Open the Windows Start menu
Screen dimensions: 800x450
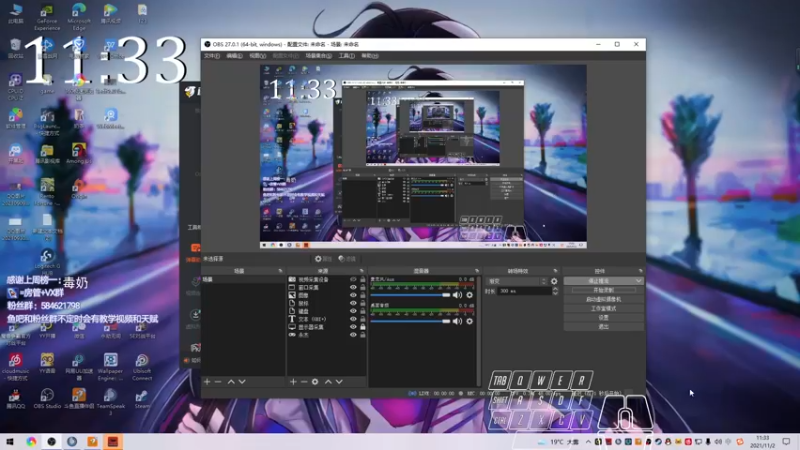click(x=10, y=441)
